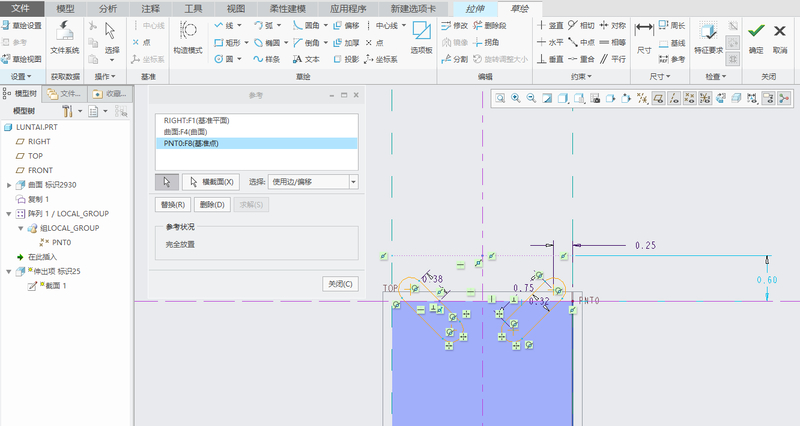Click the zoom in icon in graphics toolbar
Viewport: 800px width, 426px height.
[516, 98]
